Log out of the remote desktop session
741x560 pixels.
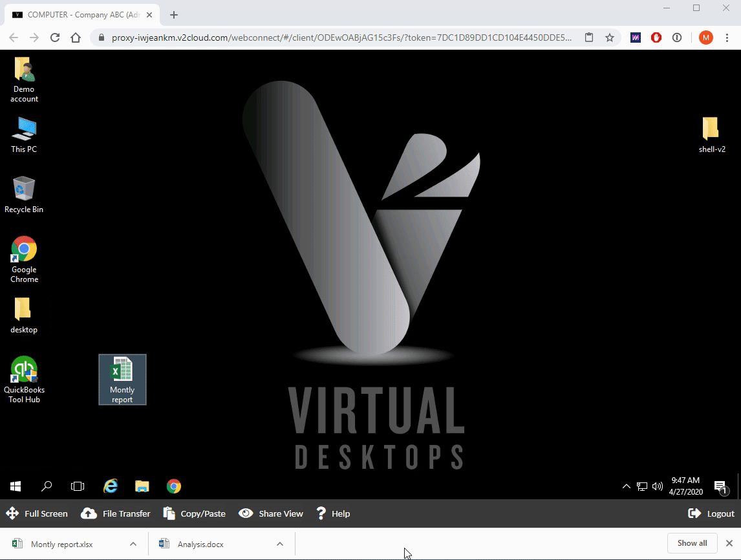coord(711,513)
